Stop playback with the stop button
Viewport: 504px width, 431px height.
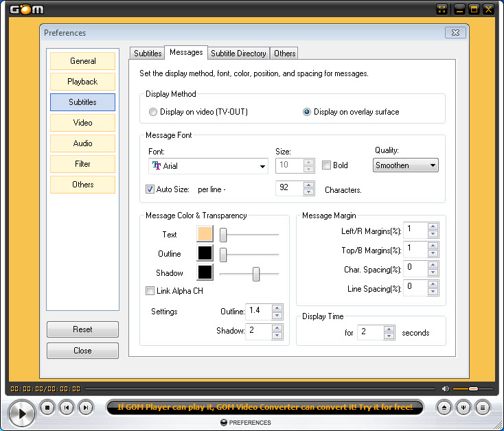coord(47,408)
